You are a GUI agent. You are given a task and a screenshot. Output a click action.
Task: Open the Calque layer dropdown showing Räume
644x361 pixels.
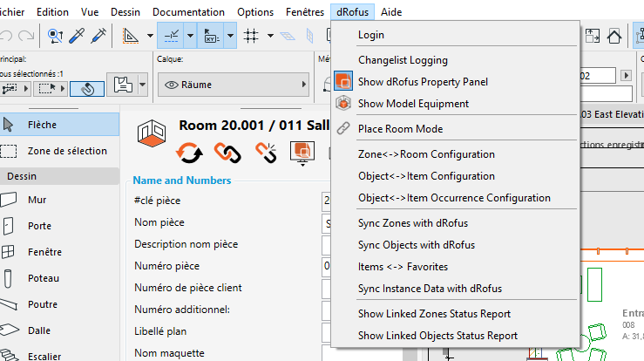234,85
